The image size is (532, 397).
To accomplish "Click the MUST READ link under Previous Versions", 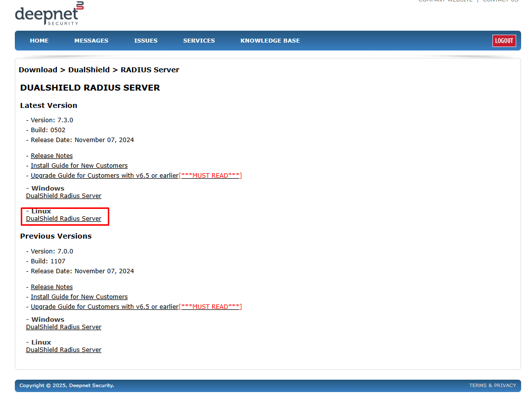I will pos(211,307).
